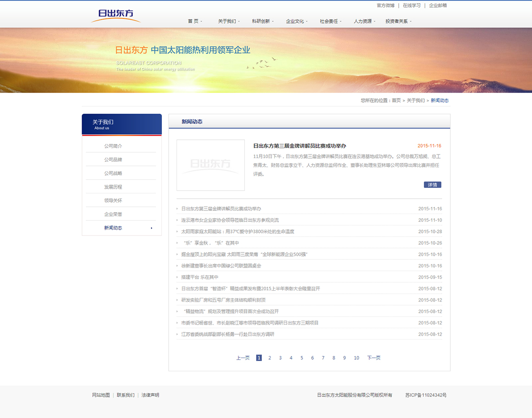Open news 徐新建董事长出席中国绿公司联盟圆桌会

tap(221, 266)
